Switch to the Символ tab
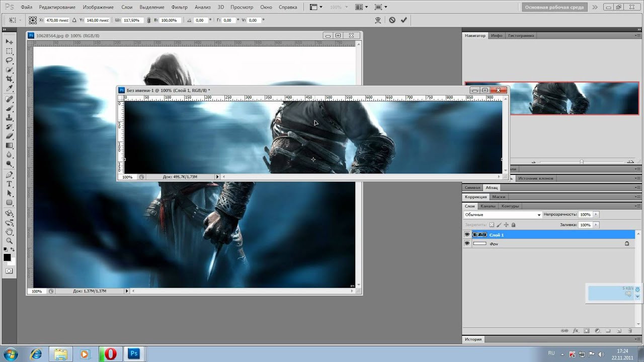Viewport: 644px width, 362px height. [472, 188]
